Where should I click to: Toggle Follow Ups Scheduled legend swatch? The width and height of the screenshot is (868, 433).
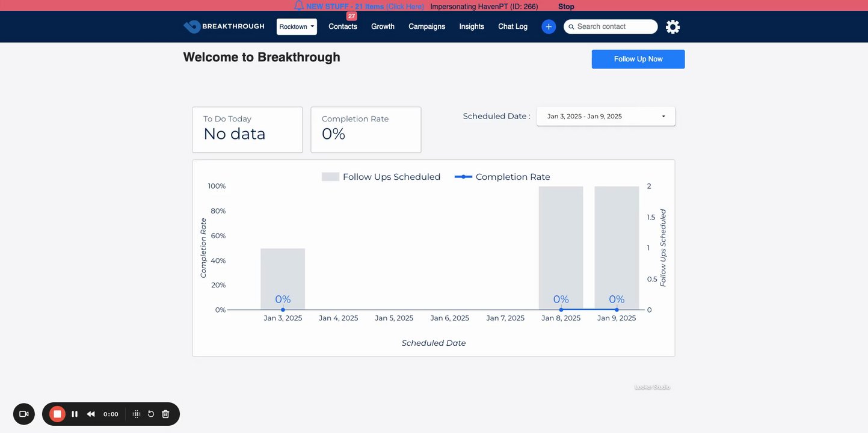pos(330,177)
